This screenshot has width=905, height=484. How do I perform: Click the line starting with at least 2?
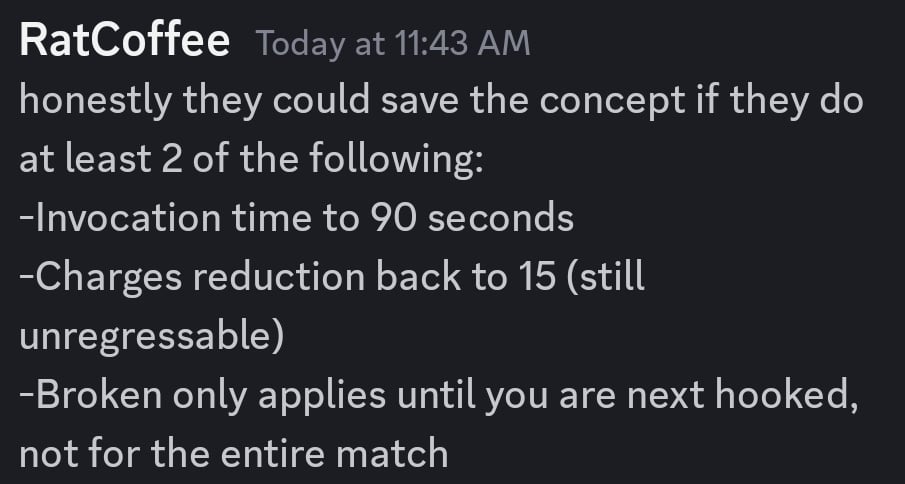pyautogui.click(x=251, y=160)
